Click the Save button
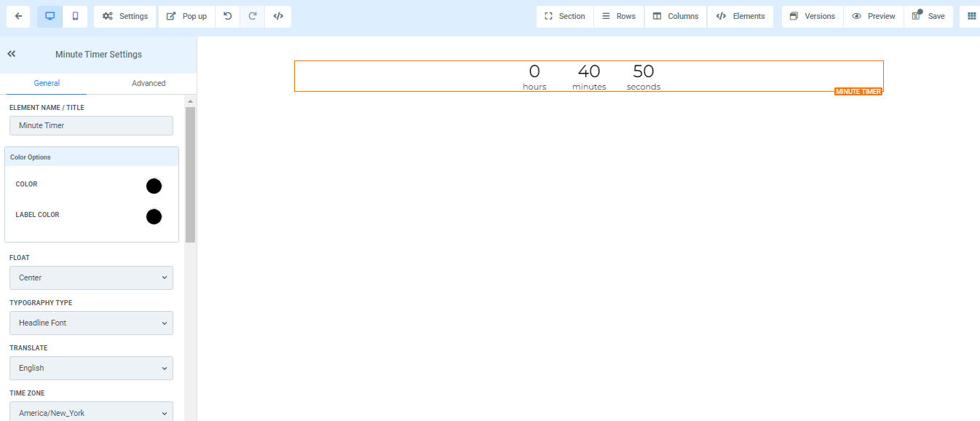 929,16
